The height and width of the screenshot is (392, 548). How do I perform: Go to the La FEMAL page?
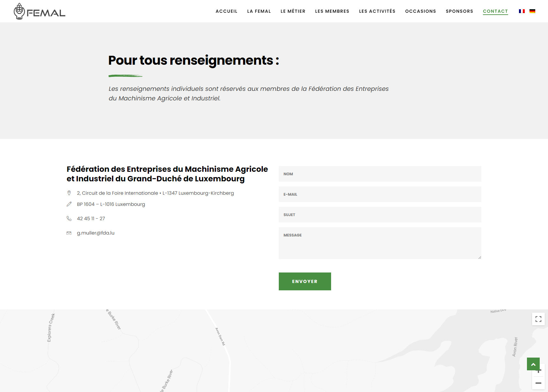click(259, 11)
